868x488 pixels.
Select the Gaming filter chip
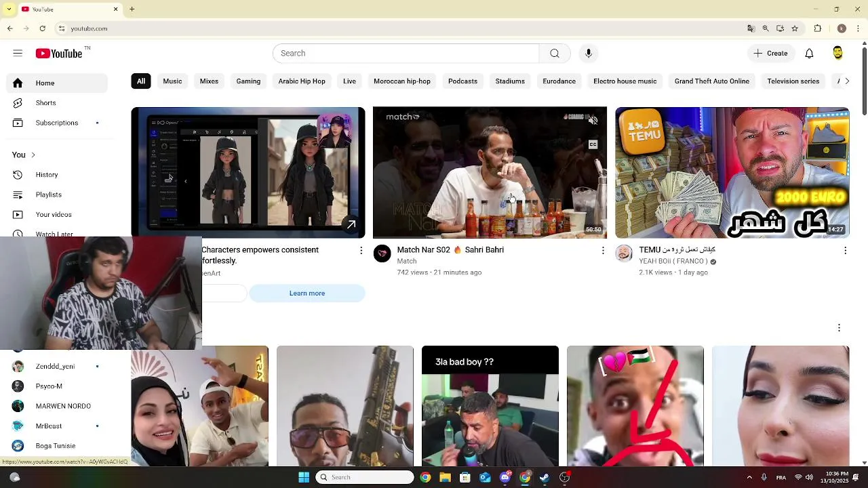[248, 81]
